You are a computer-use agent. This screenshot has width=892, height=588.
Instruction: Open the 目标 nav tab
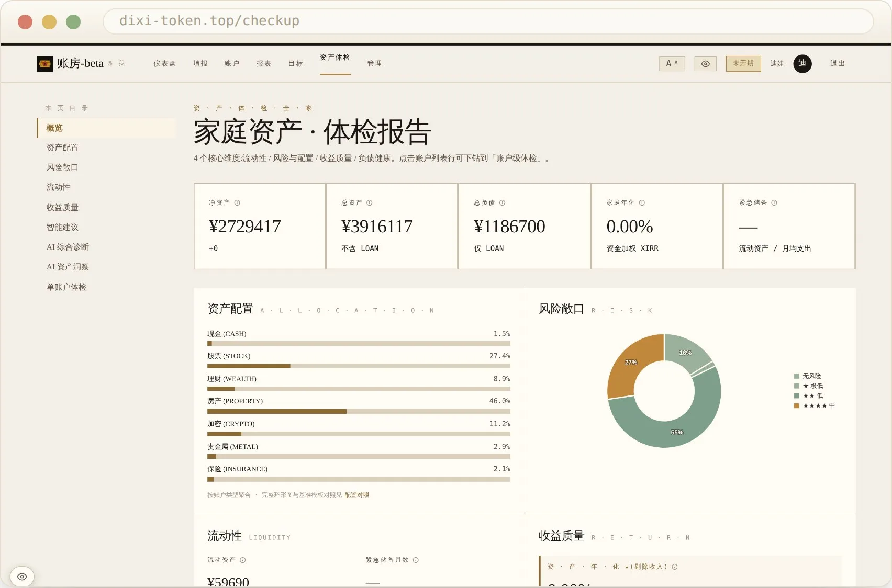[x=296, y=64]
